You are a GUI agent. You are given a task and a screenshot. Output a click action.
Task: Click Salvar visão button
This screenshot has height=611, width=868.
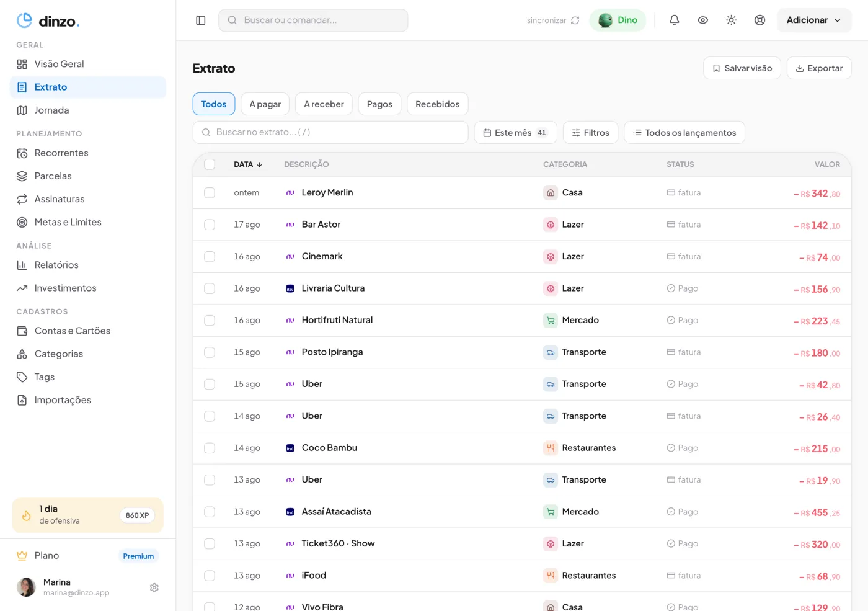pos(742,68)
